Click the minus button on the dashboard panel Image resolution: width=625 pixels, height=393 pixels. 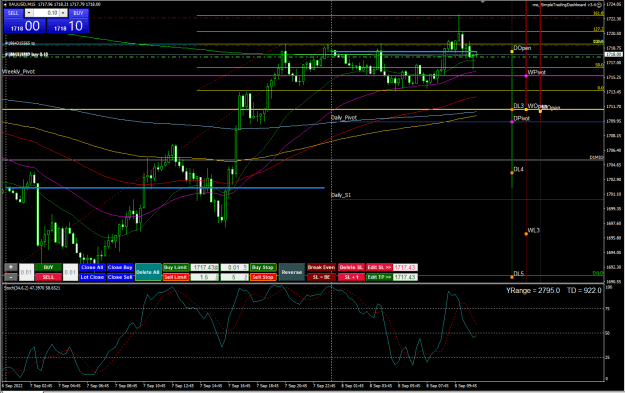click(11, 277)
